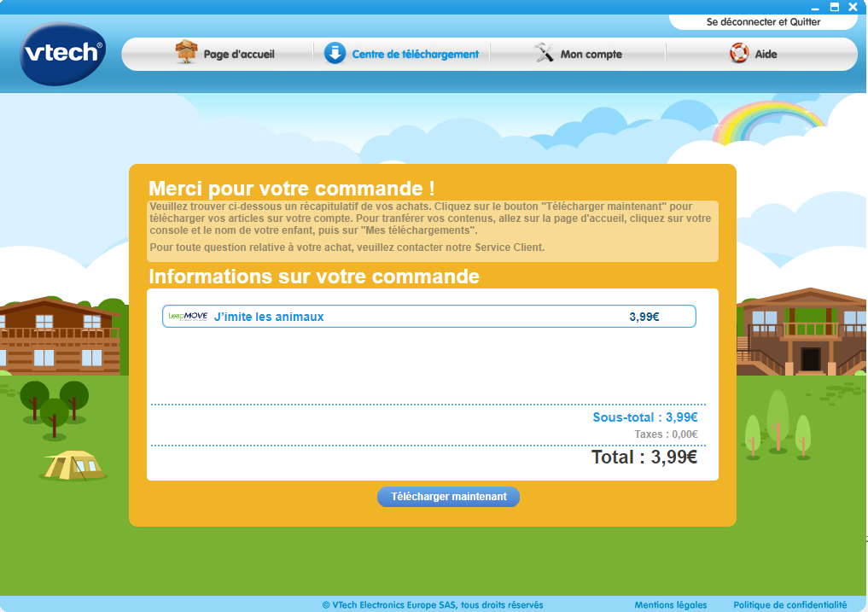Image resolution: width=868 pixels, height=612 pixels.
Task: Click the Taxes : 0,00€ line
Action: pyautogui.click(x=666, y=434)
